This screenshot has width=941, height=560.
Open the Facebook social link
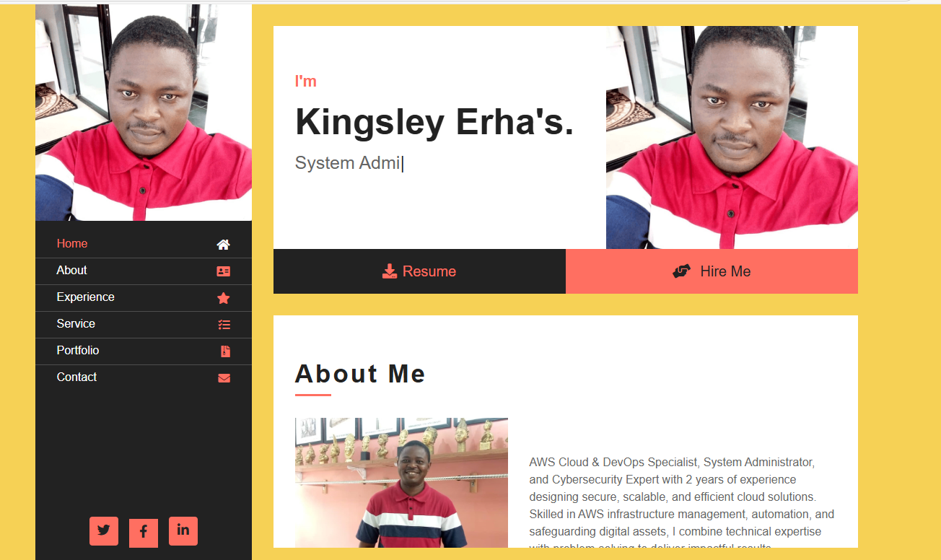point(144,533)
